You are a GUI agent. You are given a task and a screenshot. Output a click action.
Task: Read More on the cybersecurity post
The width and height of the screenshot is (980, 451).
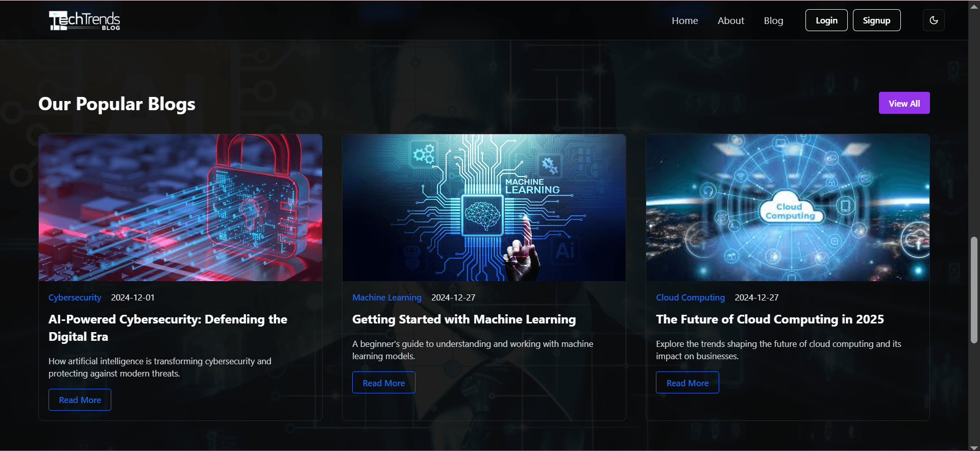click(80, 400)
